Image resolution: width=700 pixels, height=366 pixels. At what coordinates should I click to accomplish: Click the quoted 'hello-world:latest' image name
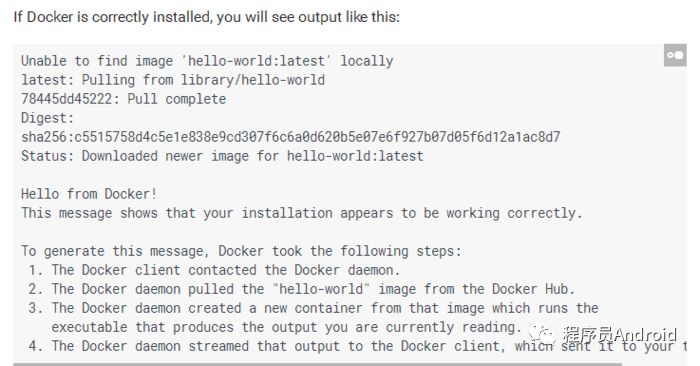pos(256,61)
